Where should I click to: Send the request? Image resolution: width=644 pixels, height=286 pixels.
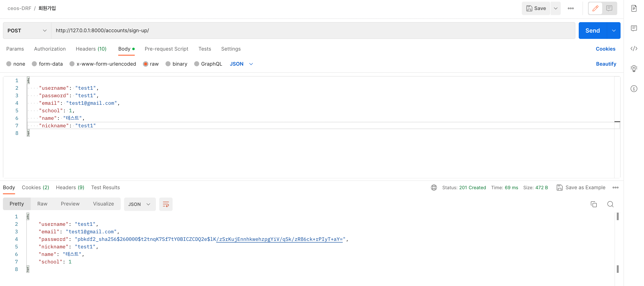pos(593,31)
